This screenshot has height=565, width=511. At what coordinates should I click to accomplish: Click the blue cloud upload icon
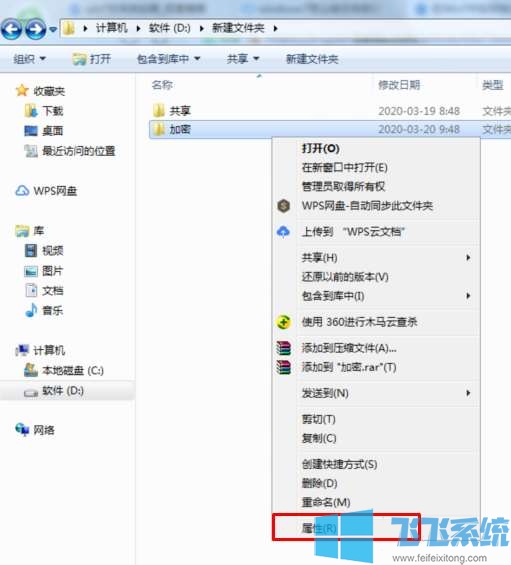click(x=283, y=232)
